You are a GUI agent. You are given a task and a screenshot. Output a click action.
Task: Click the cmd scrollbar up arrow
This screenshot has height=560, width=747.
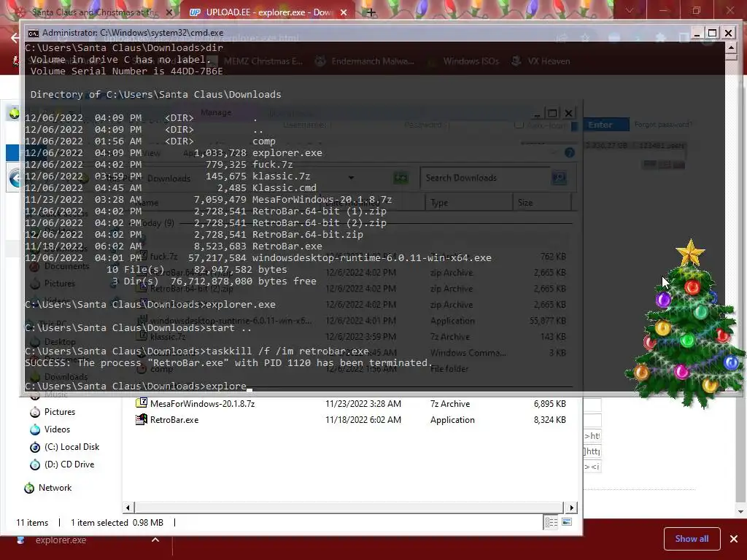coord(732,47)
